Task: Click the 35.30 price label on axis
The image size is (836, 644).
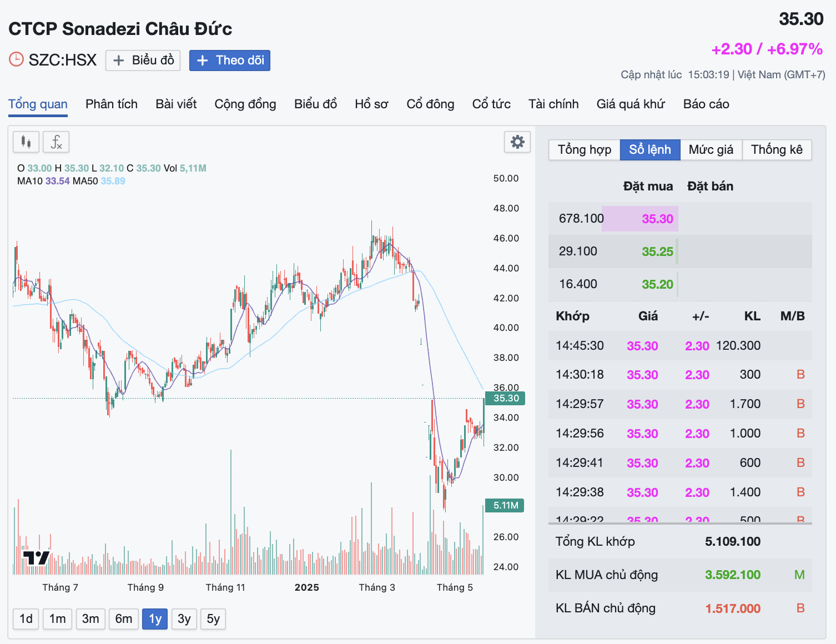Action: [x=505, y=398]
